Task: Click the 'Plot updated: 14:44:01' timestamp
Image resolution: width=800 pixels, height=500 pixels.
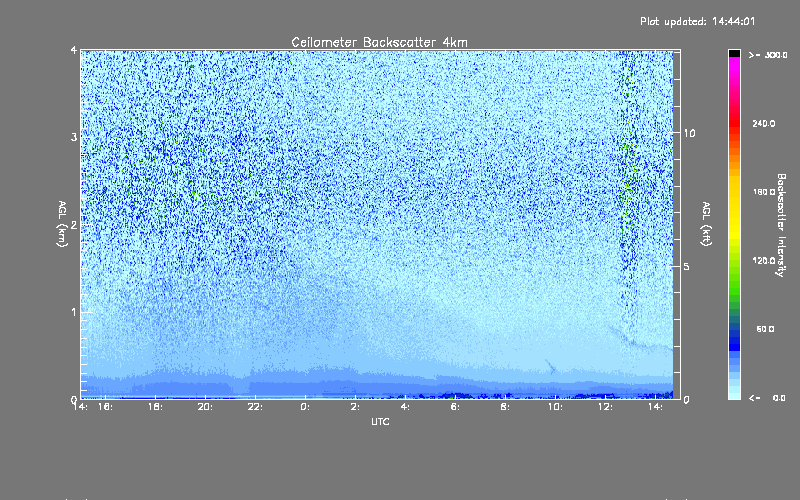Action: point(697,21)
